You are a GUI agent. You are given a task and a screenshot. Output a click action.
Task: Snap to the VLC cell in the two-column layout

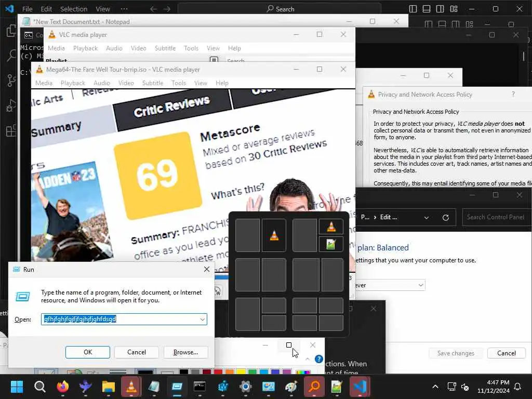click(x=274, y=235)
